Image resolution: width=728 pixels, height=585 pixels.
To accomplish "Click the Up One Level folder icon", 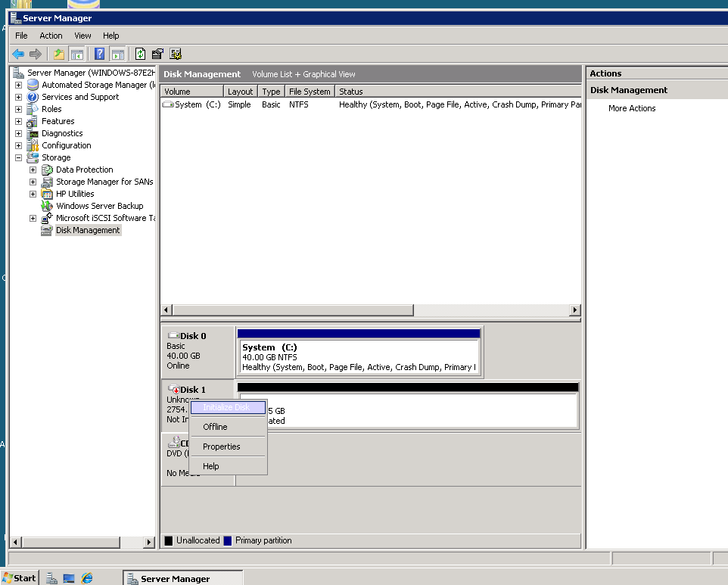I will point(59,54).
